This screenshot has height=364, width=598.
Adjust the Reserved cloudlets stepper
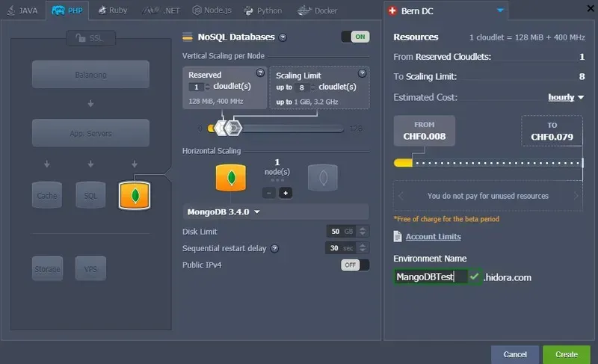[208, 87]
